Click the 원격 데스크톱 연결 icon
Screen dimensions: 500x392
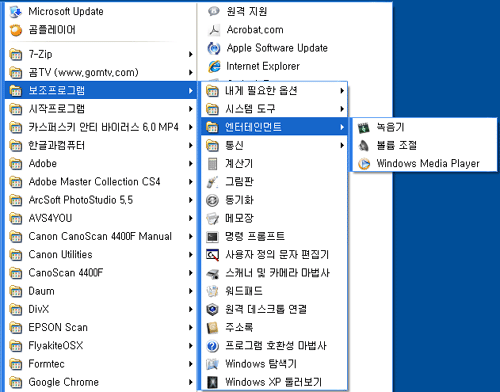coord(212,309)
